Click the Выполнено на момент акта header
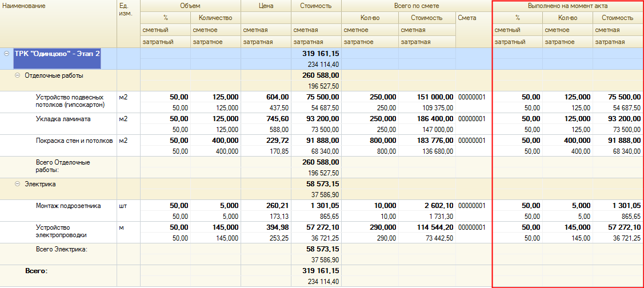This screenshot has height=288, width=644. 567,6
